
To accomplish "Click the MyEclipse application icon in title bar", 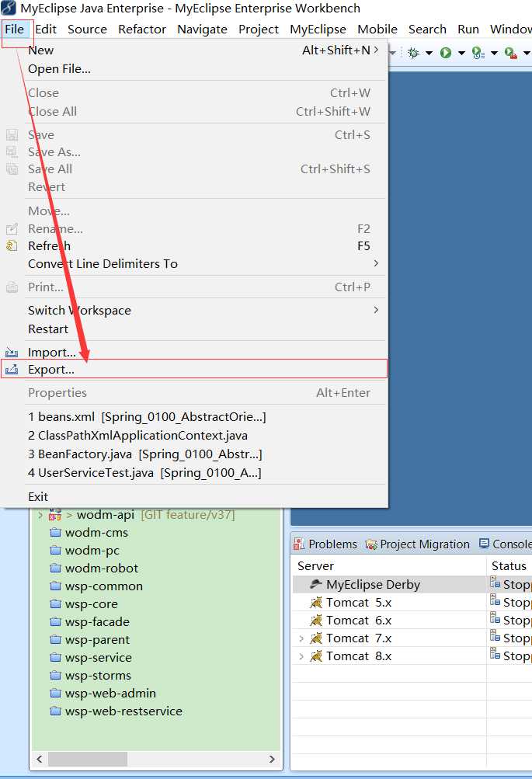I will tap(9, 8).
